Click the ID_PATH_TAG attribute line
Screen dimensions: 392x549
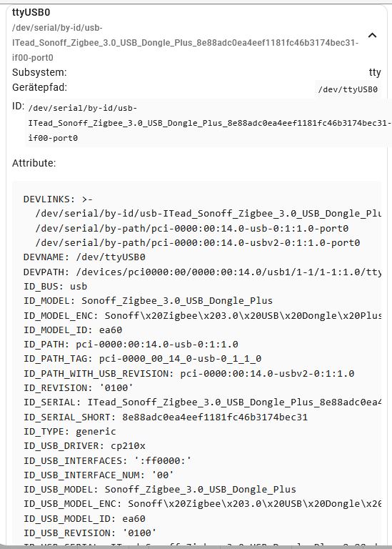pos(142,359)
